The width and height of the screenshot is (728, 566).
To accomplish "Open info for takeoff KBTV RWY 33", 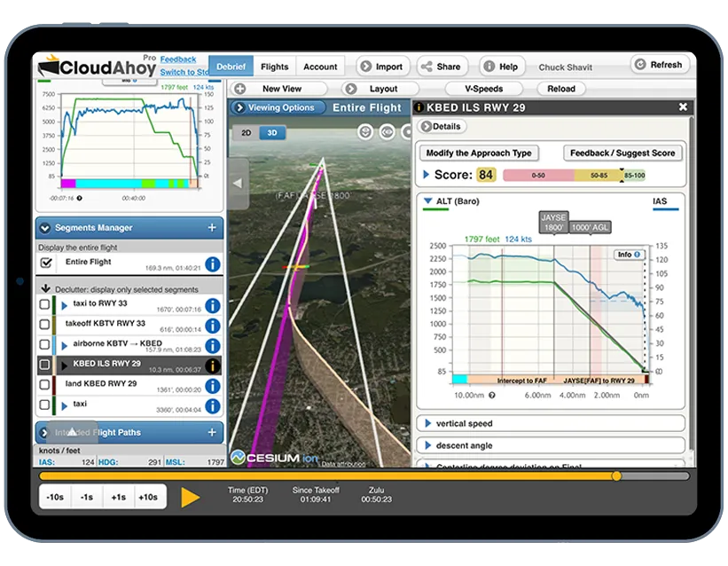I will tap(213, 326).
